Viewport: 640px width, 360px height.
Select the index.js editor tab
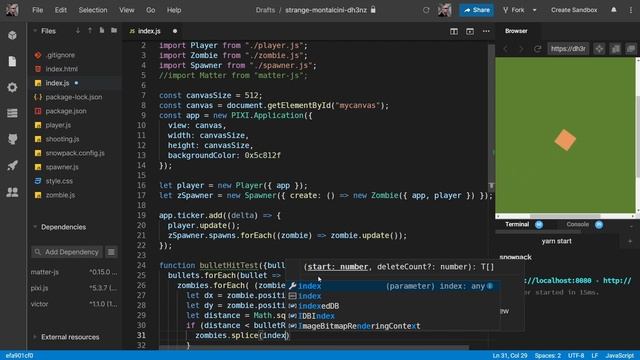[x=150, y=31]
